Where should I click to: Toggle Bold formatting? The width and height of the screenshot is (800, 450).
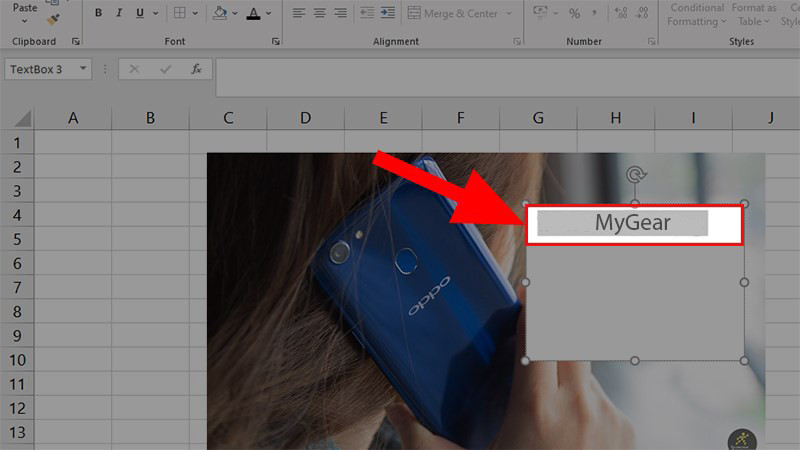coord(98,13)
